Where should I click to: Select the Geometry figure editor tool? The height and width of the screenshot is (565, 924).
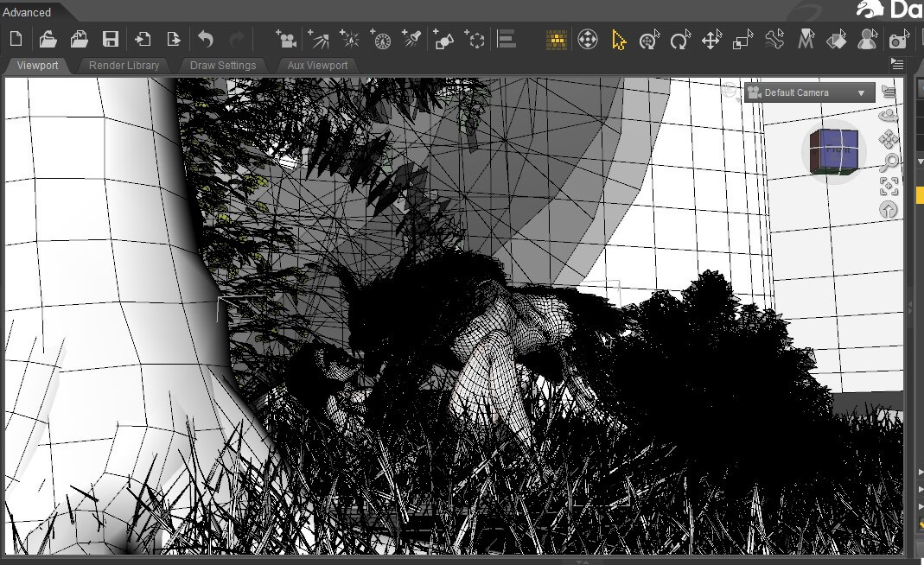pos(868,40)
